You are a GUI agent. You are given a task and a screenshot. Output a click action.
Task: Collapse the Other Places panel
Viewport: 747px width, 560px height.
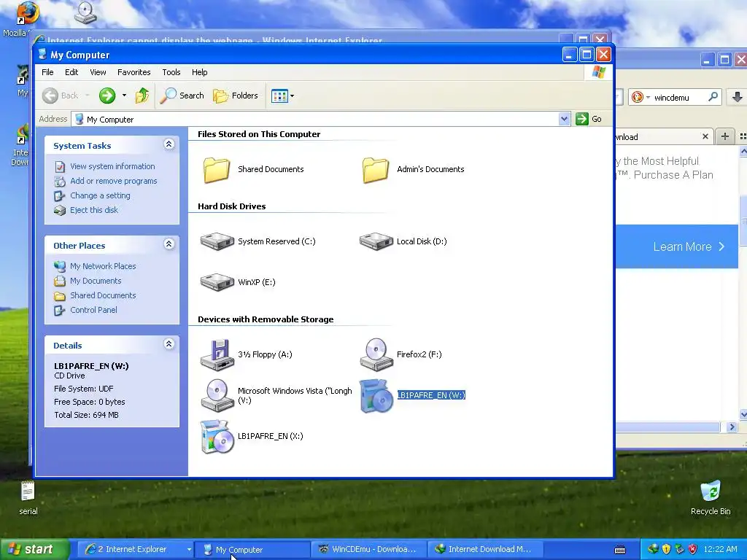(x=169, y=244)
